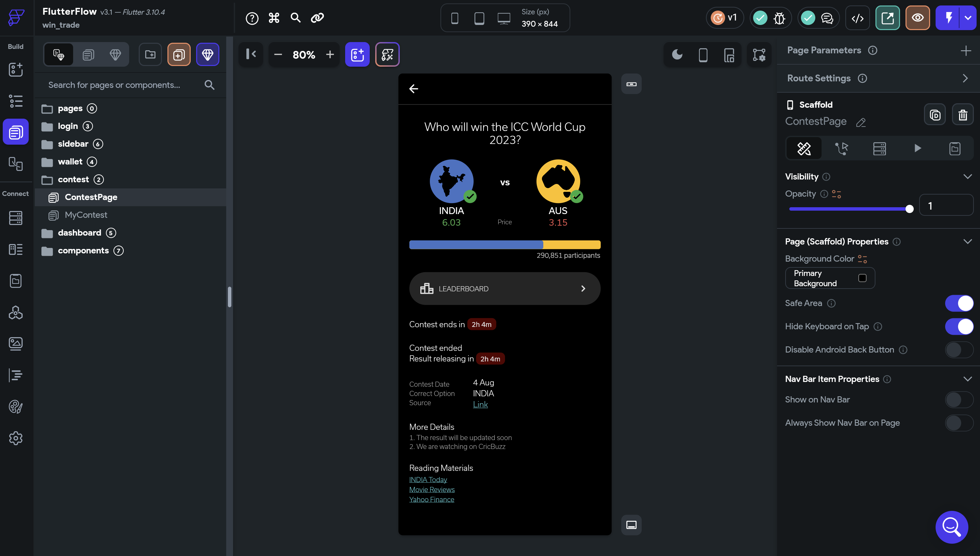Open App State sidebar icon
Screen dimensions: 980x556
16,281
